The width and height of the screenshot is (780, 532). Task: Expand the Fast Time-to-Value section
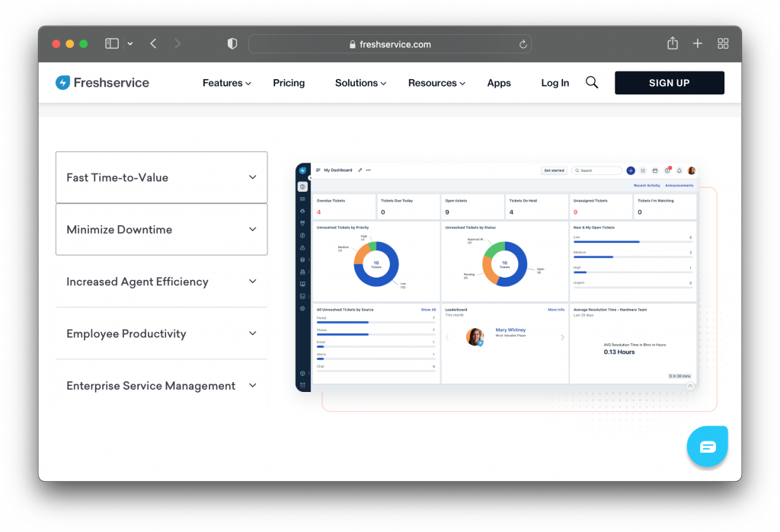(161, 177)
